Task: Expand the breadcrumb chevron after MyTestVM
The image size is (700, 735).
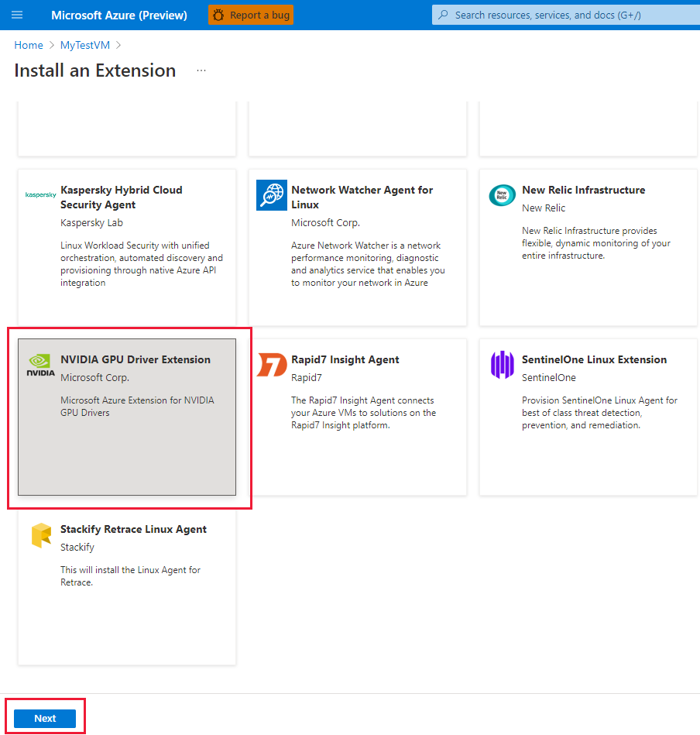Action: [x=118, y=45]
